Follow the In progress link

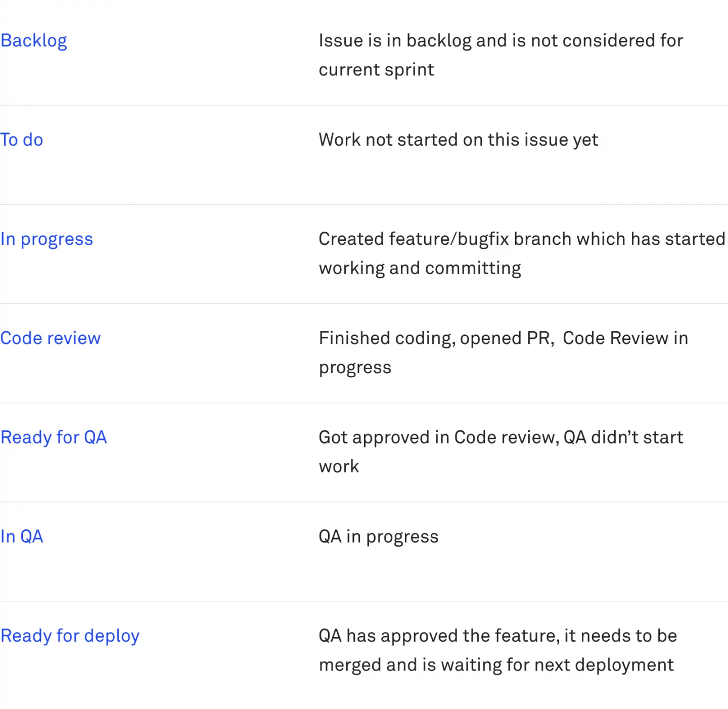(47, 239)
